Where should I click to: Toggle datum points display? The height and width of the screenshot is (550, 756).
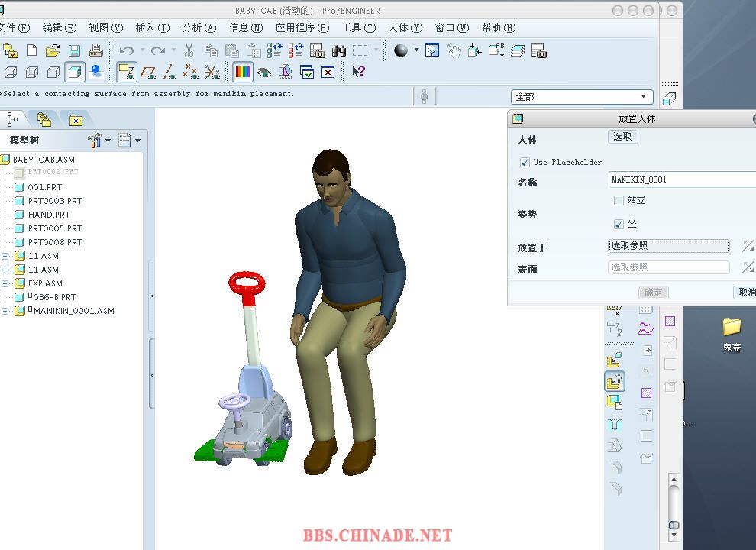tap(190, 73)
